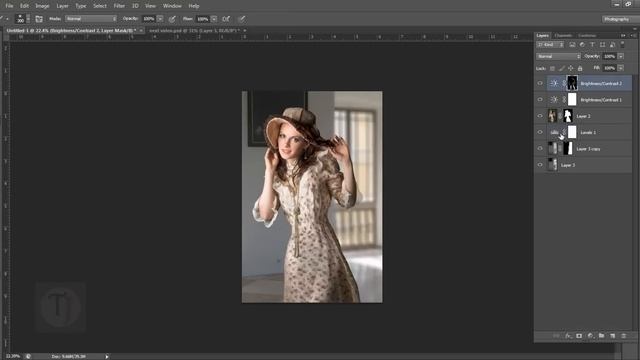The image size is (640, 360).
Task: Switch to Untitled-1 document tab
Action: [x=71, y=31]
